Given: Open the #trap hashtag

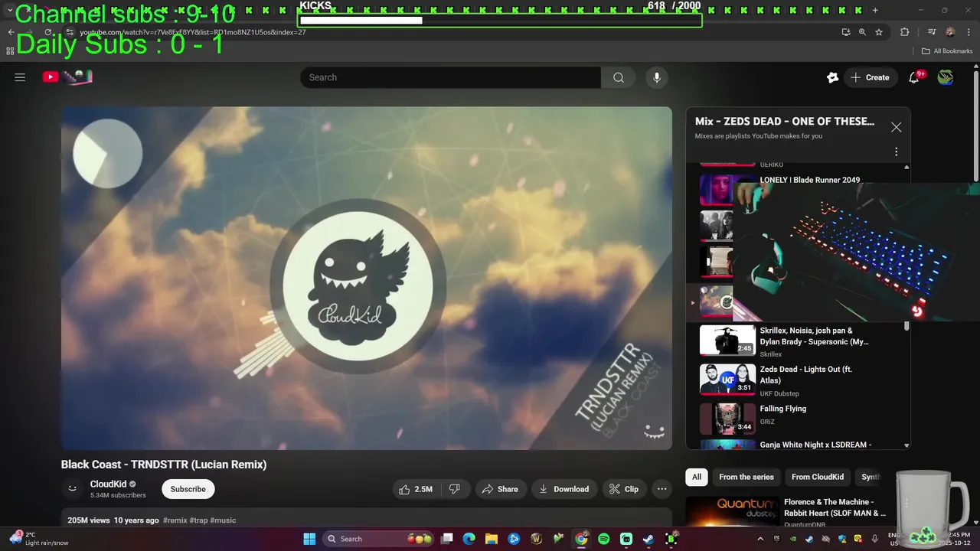Looking at the screenshot, I should [198, 520].
